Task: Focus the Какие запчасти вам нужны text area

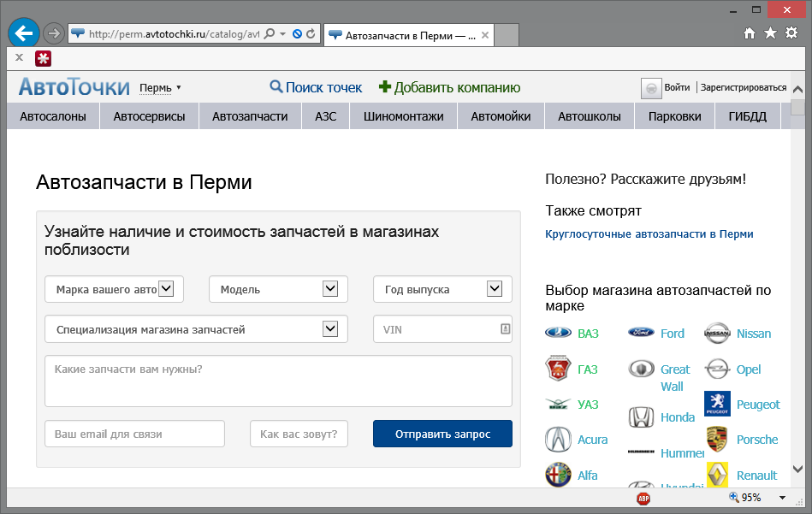Action: pyautogui.click(x=278, y=381)
